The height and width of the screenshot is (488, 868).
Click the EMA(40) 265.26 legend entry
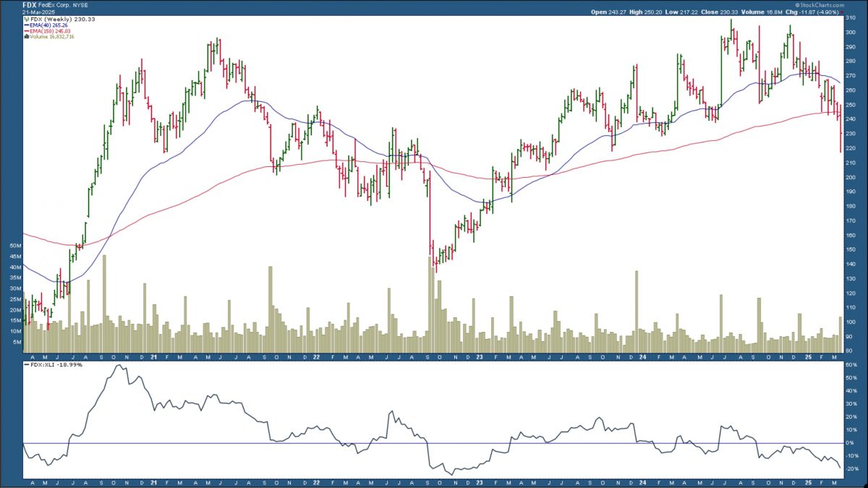coord(48,26)
